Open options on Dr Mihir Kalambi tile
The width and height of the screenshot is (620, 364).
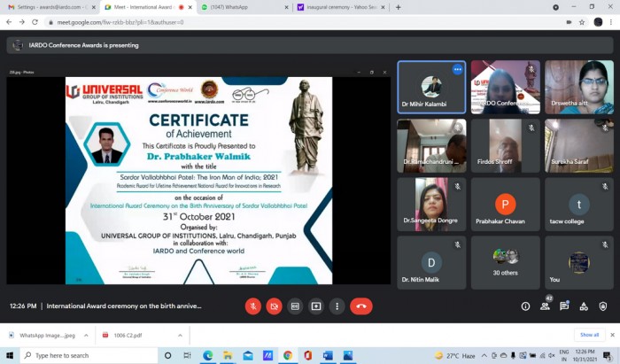click(457, 69)
